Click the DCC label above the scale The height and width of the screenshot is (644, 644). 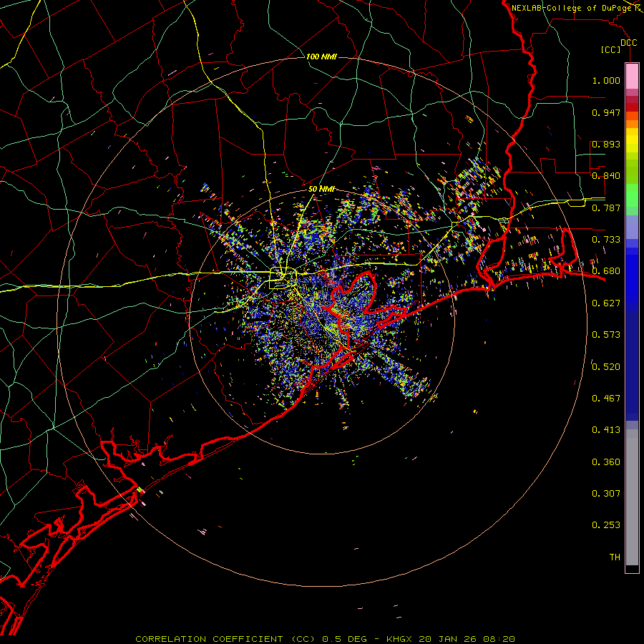tap(628, 43)
